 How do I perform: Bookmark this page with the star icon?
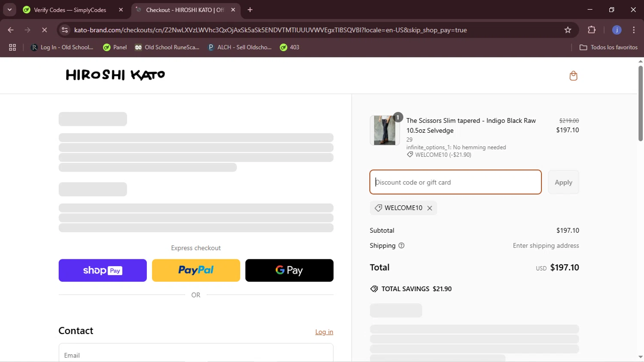pos(568,30)
